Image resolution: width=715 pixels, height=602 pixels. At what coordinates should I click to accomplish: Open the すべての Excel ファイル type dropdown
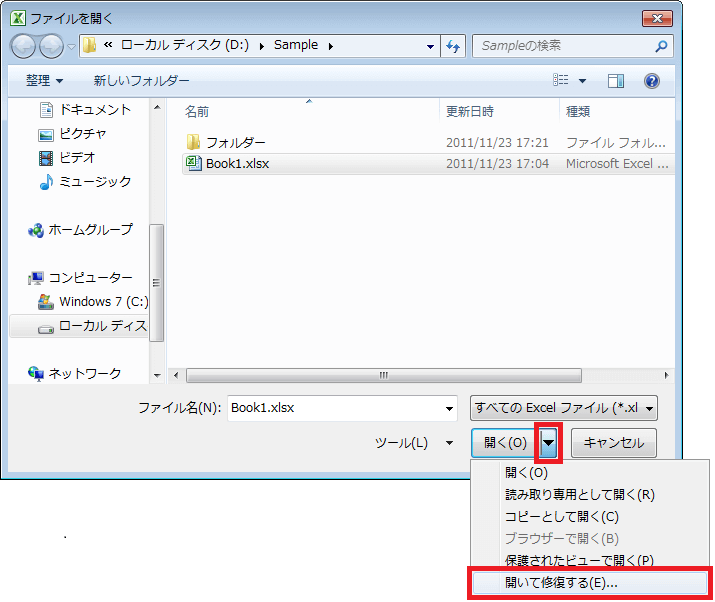coord(564,408)
